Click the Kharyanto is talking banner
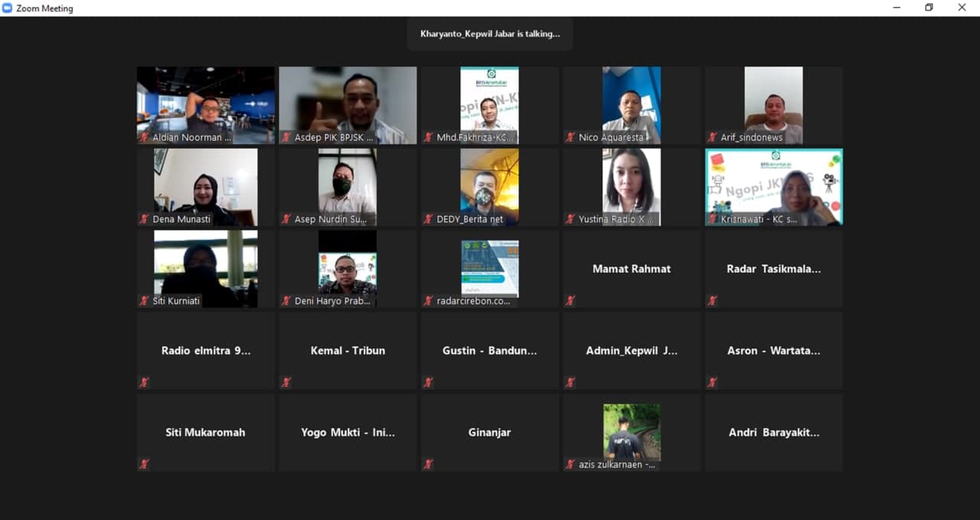Viewport: 980px width, 520px height. [489, 34]
